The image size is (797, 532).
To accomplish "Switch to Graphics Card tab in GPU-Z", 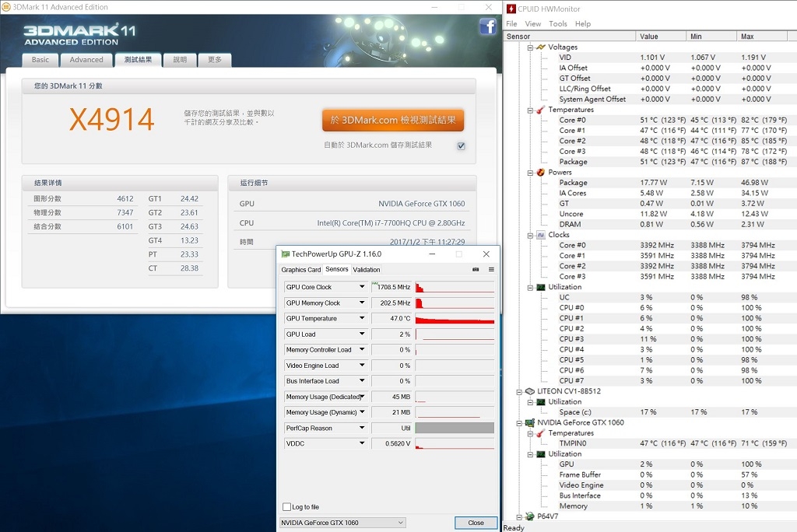I will tap(301, 270).
